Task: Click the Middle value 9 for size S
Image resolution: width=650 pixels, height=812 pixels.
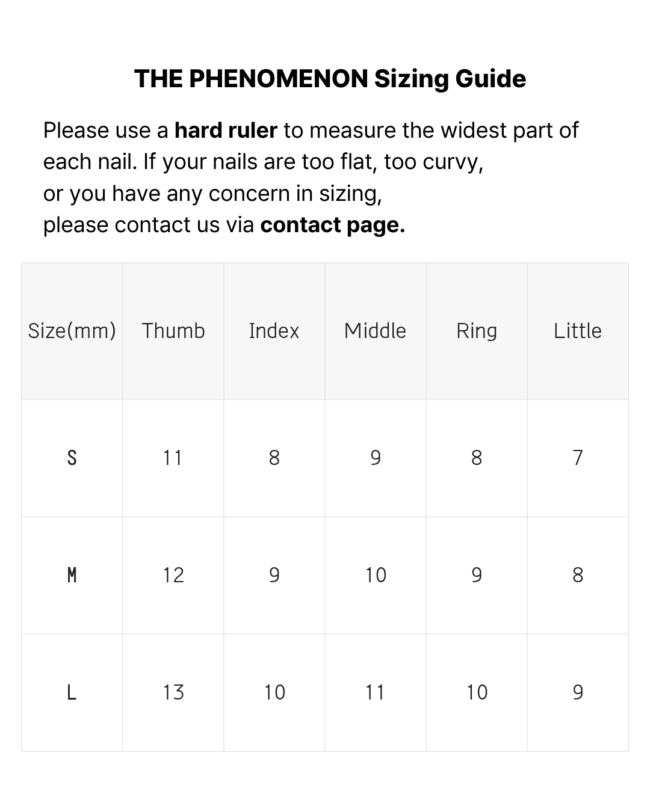Action: pyautogui.click(x=376, y=458)
